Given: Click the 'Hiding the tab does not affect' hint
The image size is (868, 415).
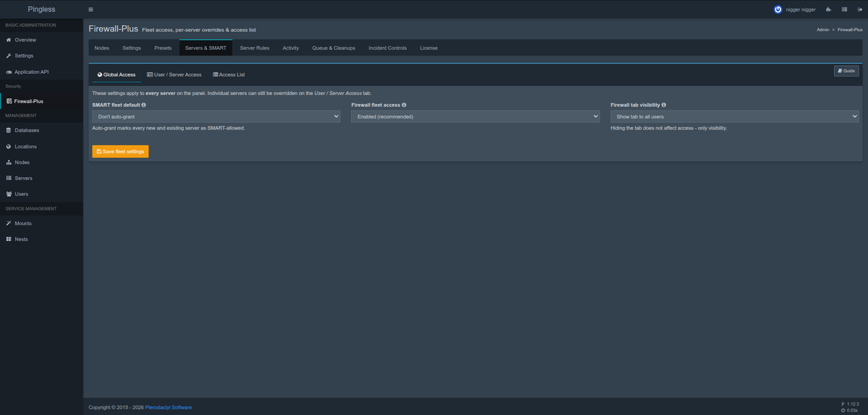Looking at the screenshot, I should click(x=669, y=128).
